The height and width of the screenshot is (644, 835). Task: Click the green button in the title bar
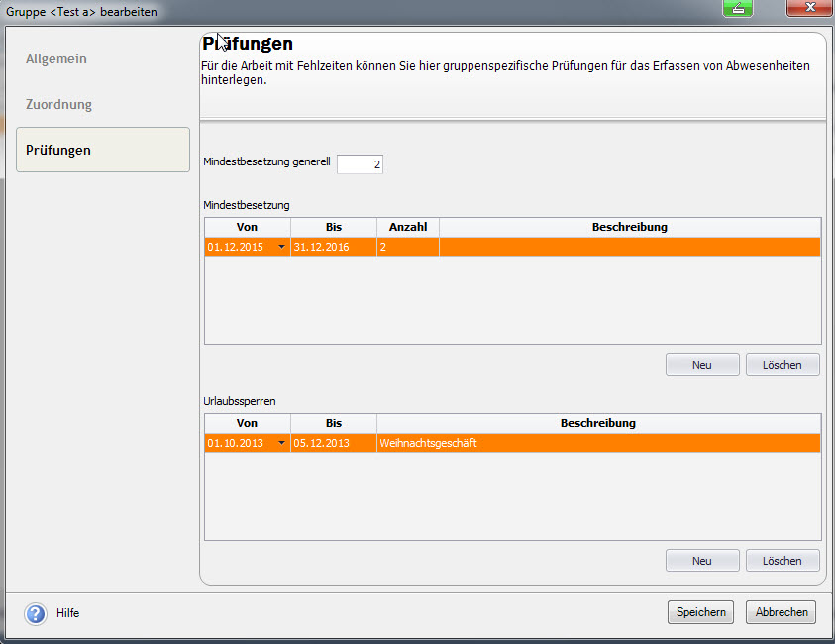coord(738,9)
